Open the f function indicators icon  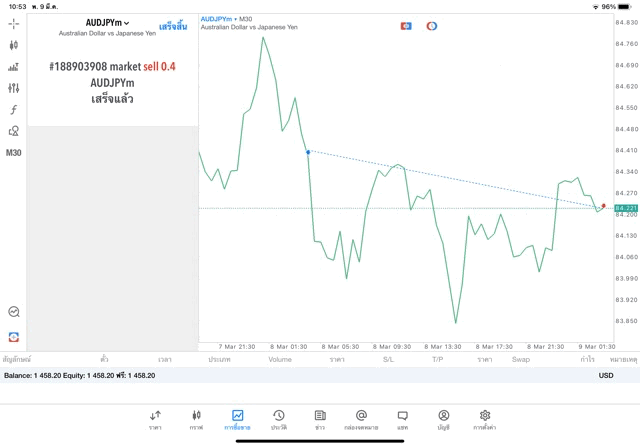click(13, 109)
